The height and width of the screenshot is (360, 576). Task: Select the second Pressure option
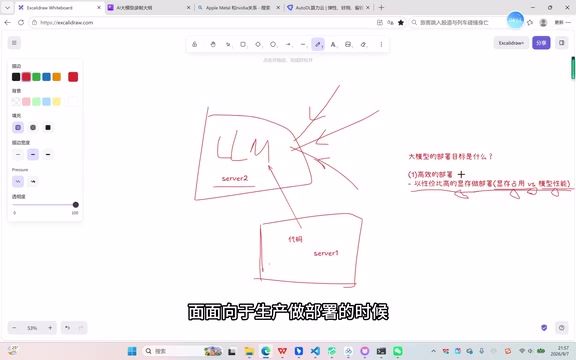click(33, 181)
